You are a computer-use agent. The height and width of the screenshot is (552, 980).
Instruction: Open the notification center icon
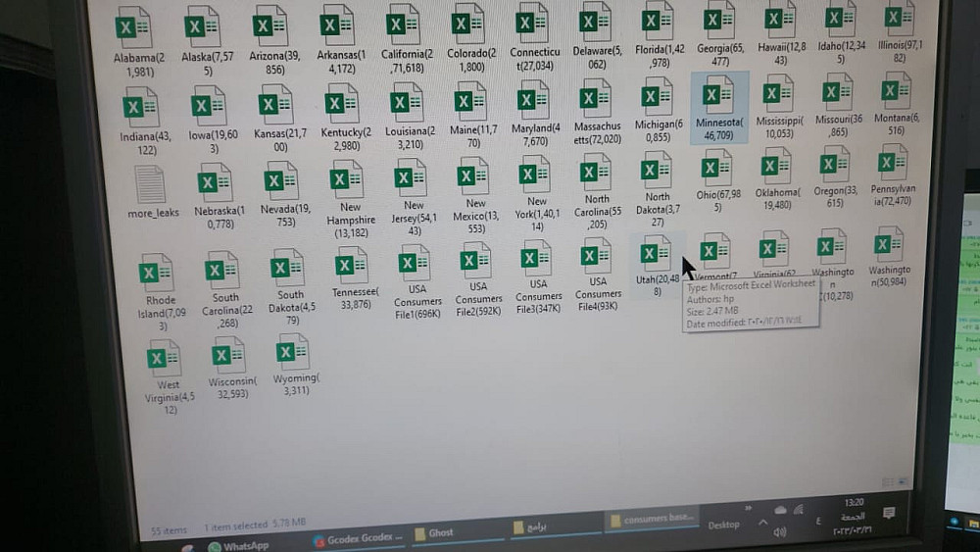point(889,513)
